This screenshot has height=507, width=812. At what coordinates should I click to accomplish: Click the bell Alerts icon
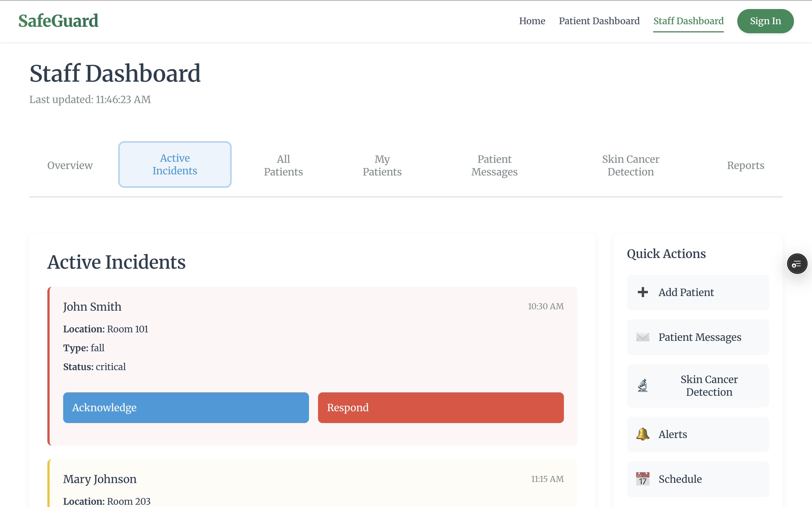(x=643, y=434)
